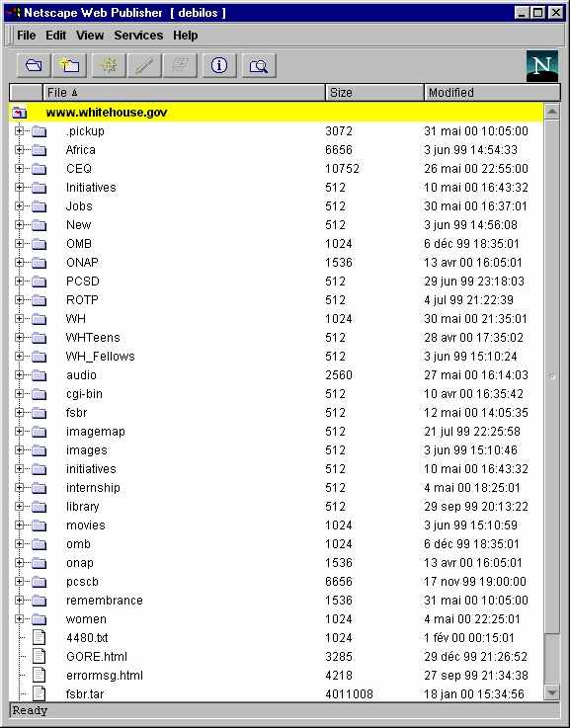Click the new folder toolbar icon
Screen dimensions: 570x728
pos(69,65)
